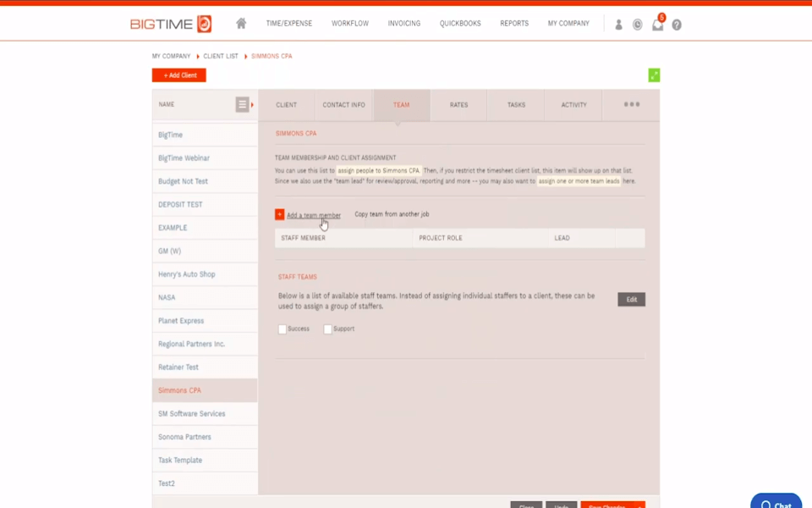This screenshot has width=812, height=508.
Task: Open the Chat widget
Action: 776,502
